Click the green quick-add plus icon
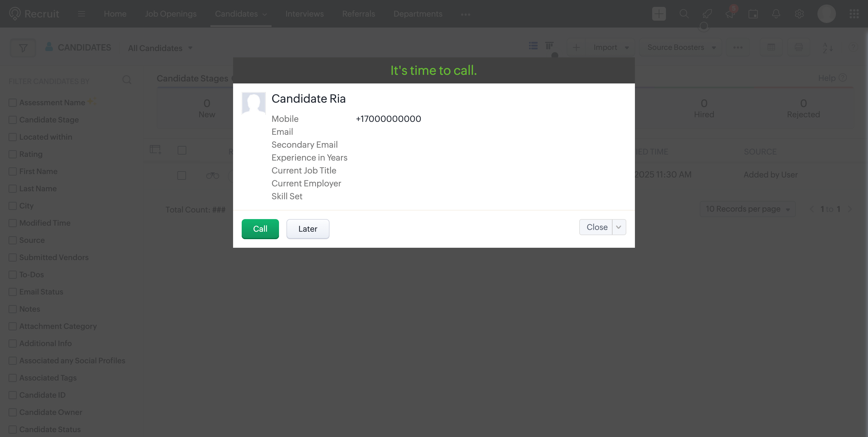This screenshot has width=868, height=437. tap(659, 14)
